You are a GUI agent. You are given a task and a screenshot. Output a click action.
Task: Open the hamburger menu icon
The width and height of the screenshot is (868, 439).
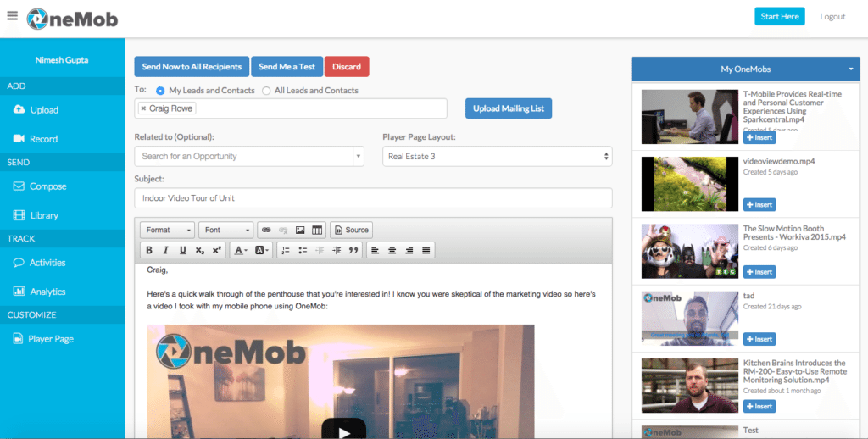12,15
